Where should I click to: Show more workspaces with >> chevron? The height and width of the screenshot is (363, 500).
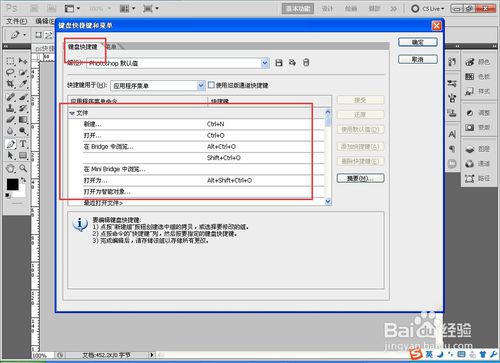(x=394, y=9)
